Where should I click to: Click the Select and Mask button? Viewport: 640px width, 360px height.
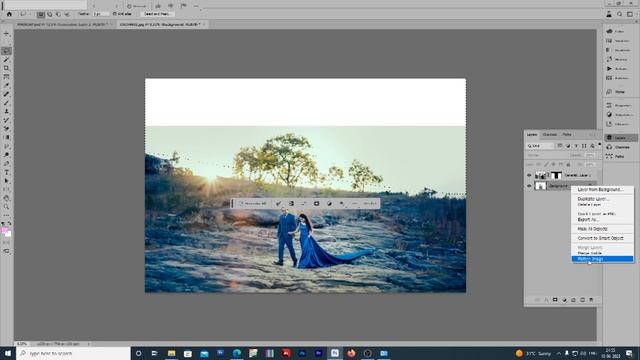click(x=157, y=14)
